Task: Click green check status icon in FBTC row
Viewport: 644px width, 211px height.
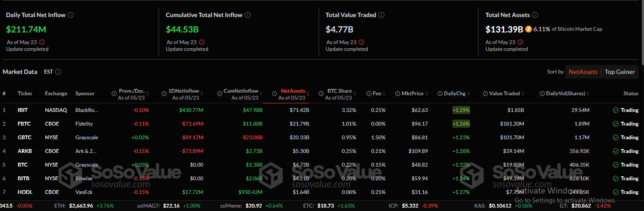Action: 615,124
